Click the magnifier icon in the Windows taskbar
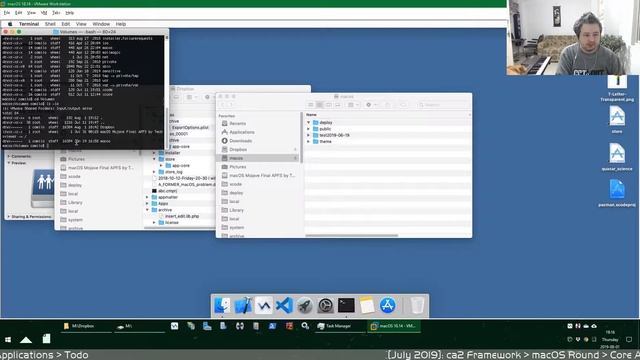 click(x=305, y=326)
